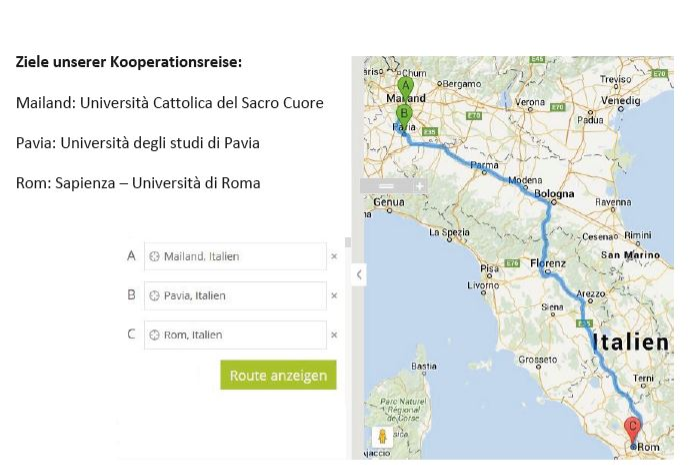The image size is (689, 468).
Task: Click into the Rom, Italien input field
Action: point(240,335)
